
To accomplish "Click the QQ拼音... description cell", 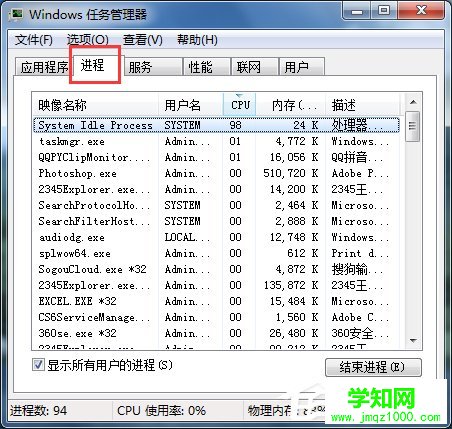I will click(x=357, y=157).
